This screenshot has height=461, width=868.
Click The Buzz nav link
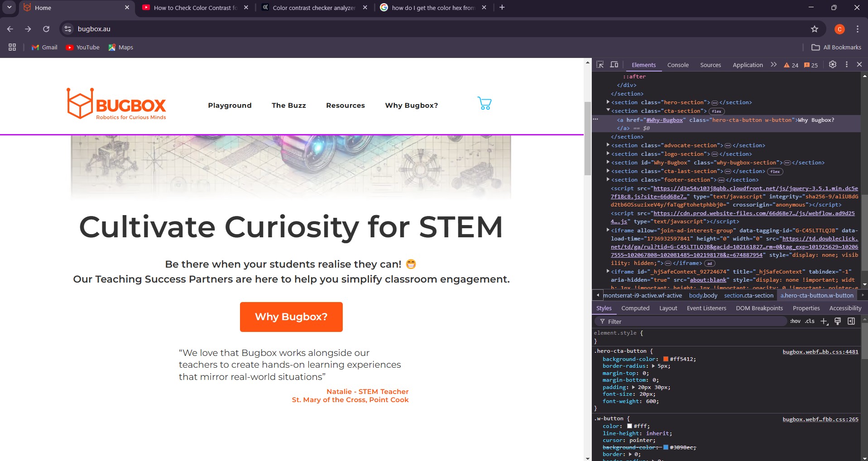point(289,106)
